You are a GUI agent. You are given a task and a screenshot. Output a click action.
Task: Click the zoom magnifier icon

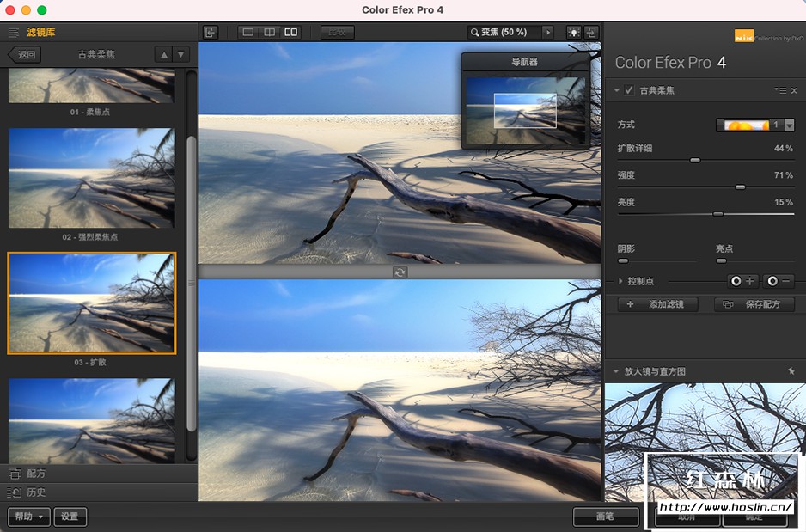(x=474, y=33)
